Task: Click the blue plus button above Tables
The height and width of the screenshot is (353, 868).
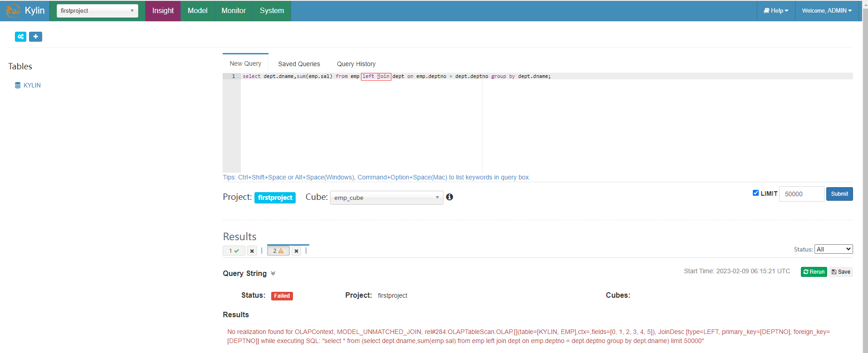Action: [35, 37]
